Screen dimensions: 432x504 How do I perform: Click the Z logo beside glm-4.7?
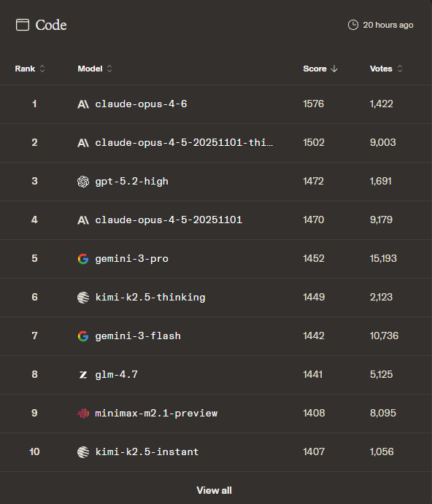tap(83, 375)
